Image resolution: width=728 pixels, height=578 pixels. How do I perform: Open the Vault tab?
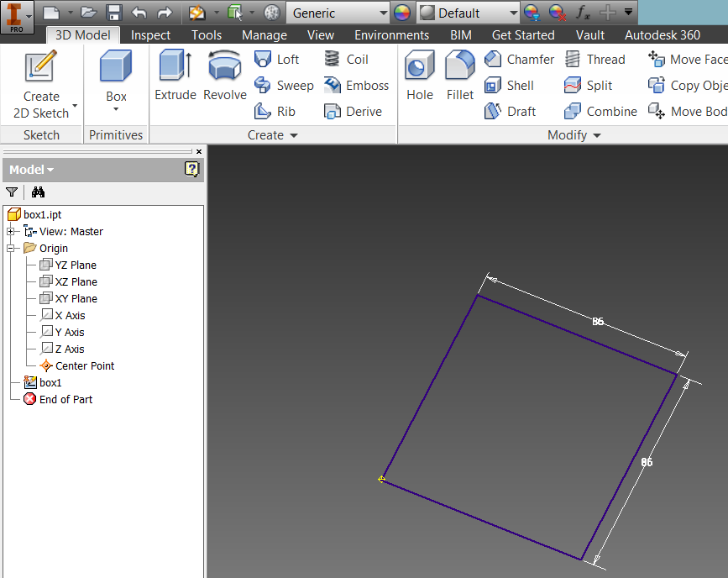pyautogui.click(x=589, y=35)
